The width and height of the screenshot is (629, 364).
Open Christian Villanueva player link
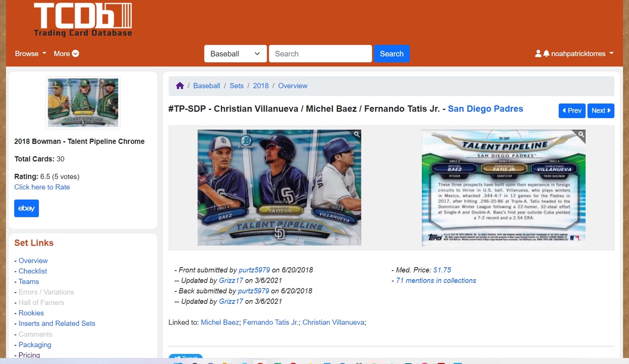click(333, 322)
